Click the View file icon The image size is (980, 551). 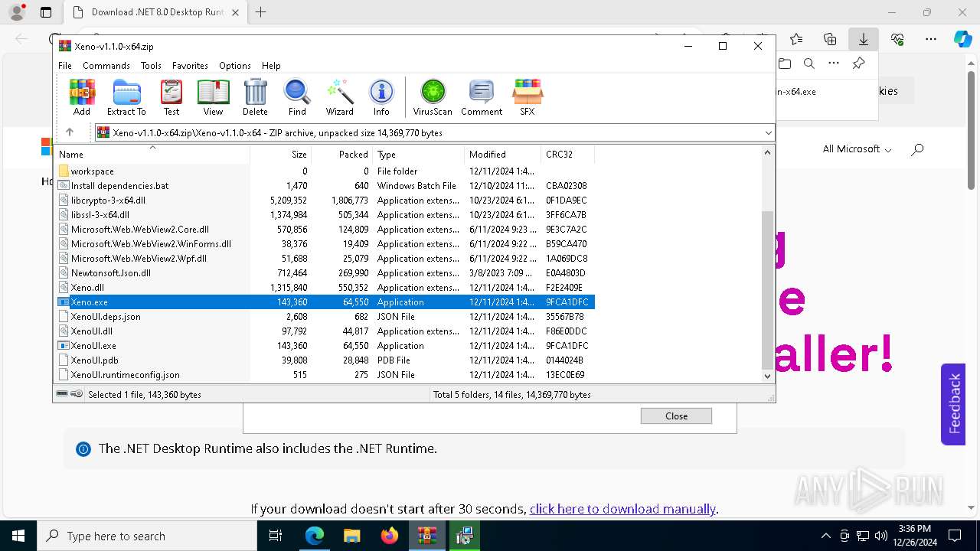213,97
